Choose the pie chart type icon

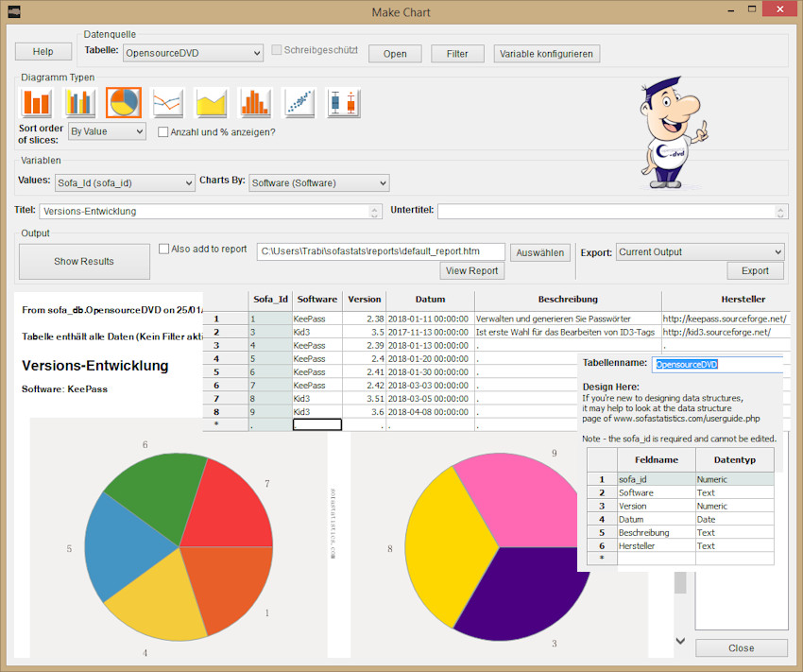124,101
